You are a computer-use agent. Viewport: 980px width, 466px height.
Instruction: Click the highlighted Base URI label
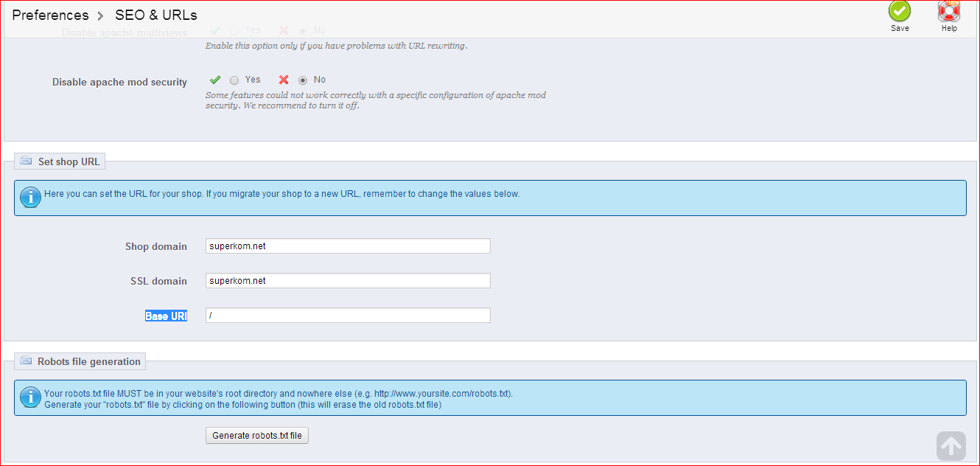[x=166, y=316]
